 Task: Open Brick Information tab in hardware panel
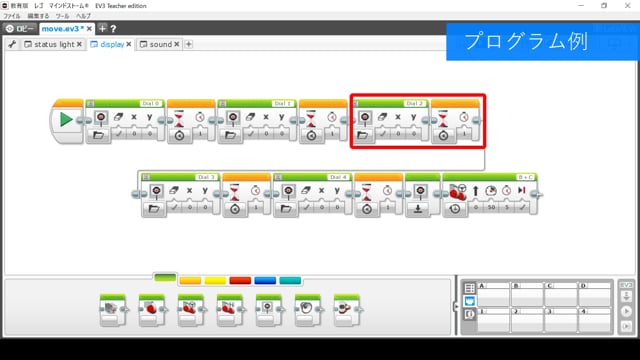pos(470,288)
